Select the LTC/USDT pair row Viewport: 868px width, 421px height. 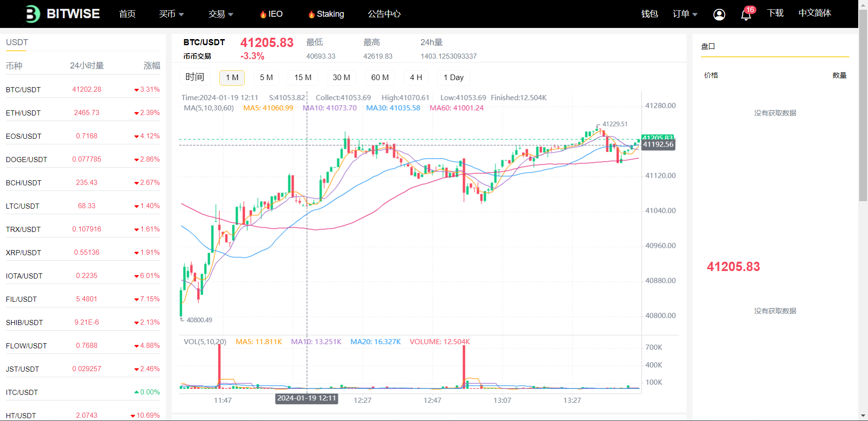pyautogui.click(x=83, y=206)
